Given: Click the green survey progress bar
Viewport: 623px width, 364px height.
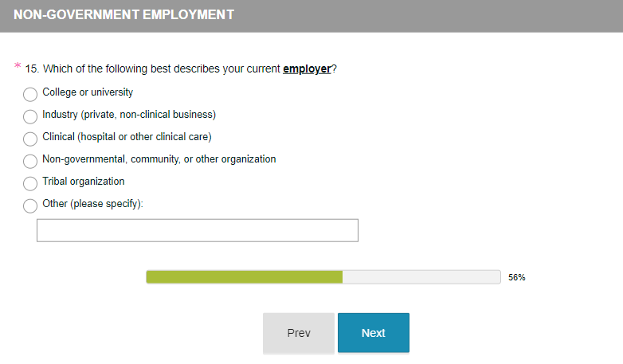Looking at the screenshot, I should click(244, 277).
